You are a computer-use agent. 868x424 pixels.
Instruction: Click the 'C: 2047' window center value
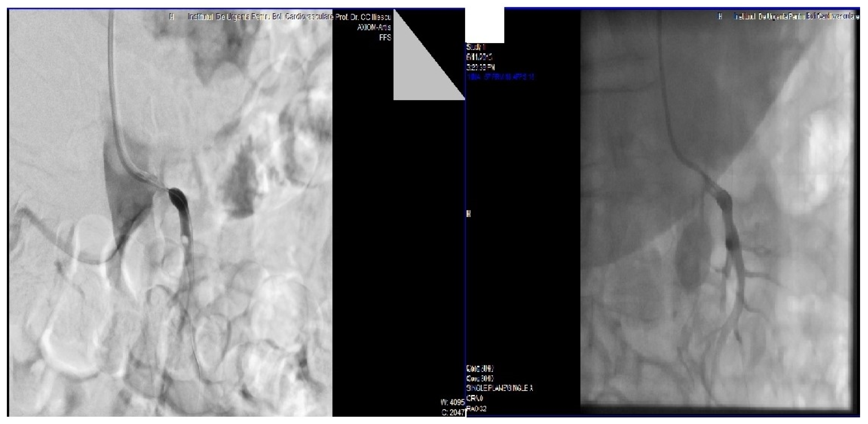453,412
